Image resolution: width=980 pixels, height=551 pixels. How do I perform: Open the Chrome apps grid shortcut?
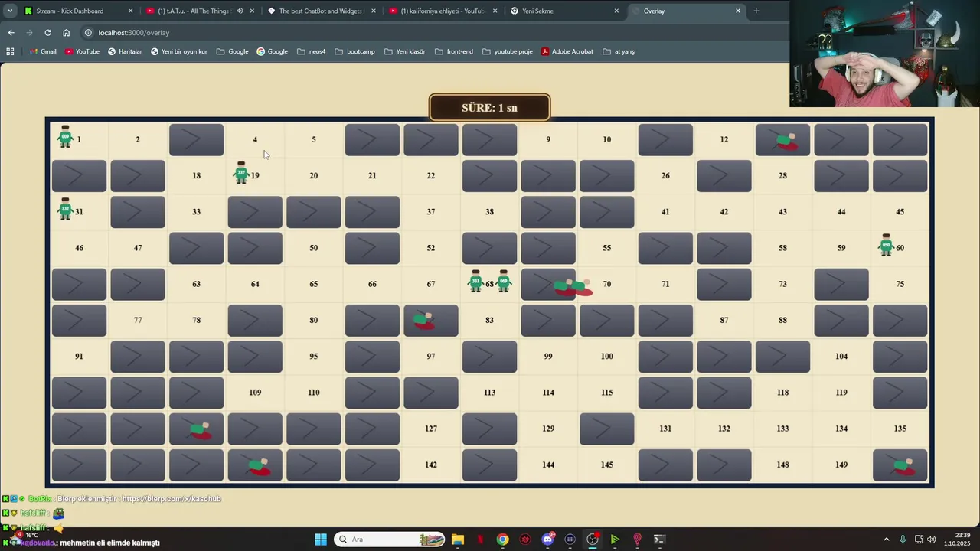click(10, 51)
